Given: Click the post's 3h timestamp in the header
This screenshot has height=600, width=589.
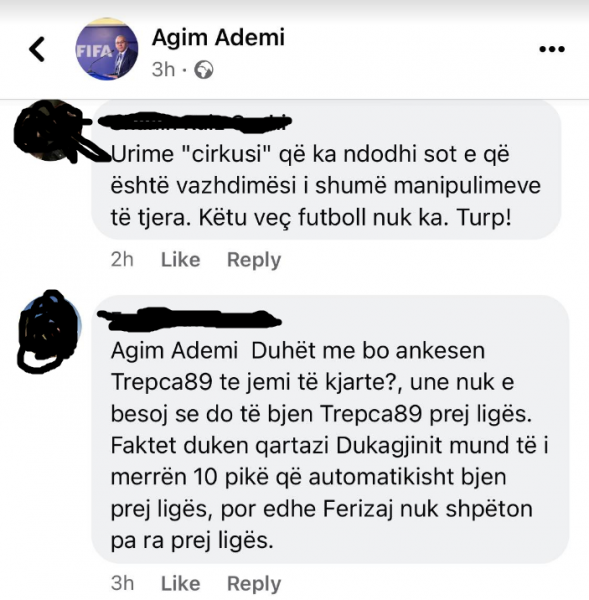Looking at the screenshot, I should click(x=163, y=70).
